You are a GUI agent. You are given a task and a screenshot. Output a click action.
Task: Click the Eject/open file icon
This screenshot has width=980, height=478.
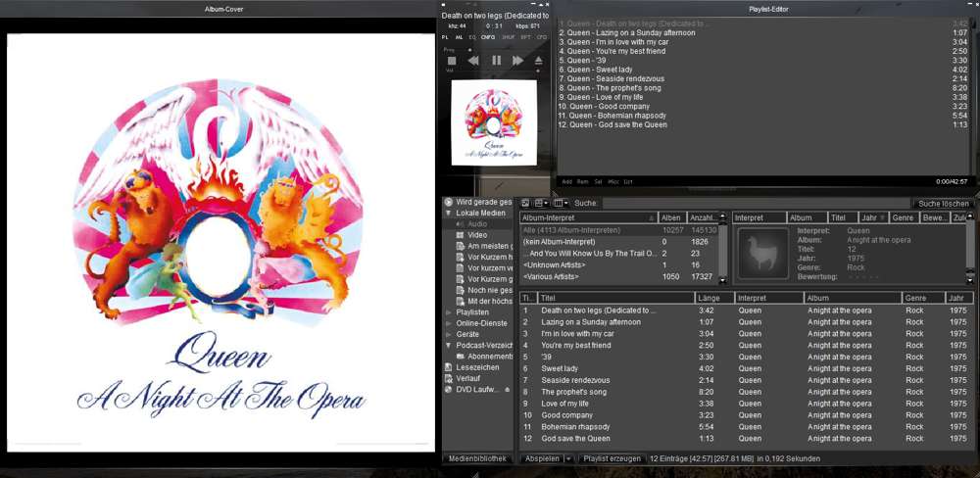click(538, 61)
